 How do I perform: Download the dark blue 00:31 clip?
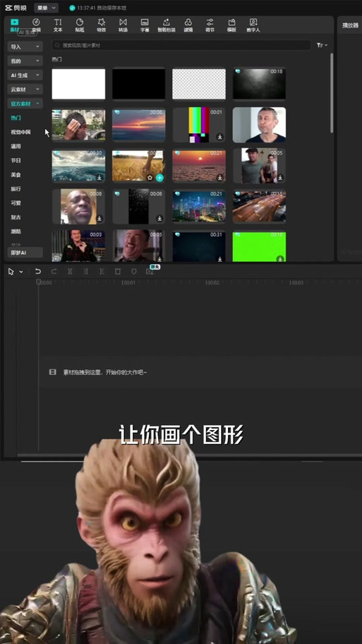pos(220,259)
